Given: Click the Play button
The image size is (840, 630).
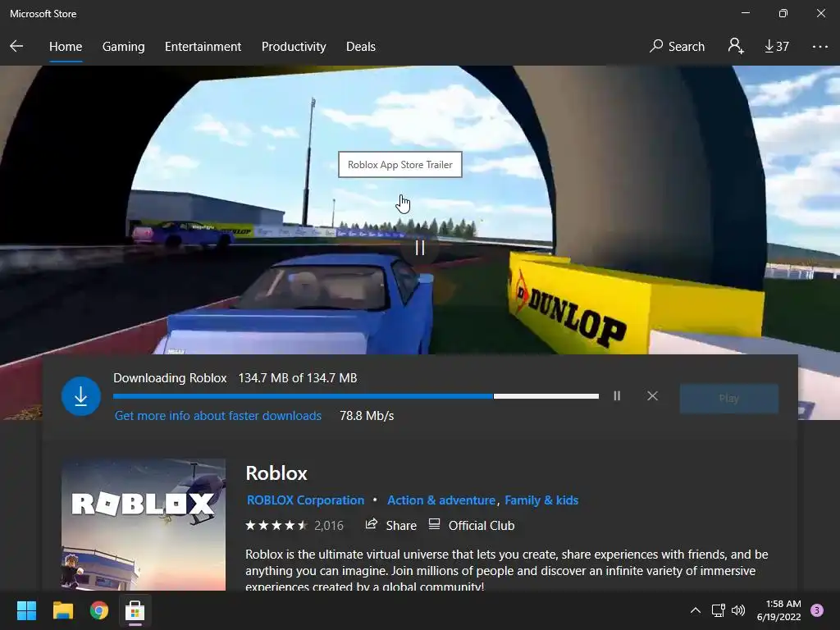Looking at the screenshot, I should point(728,398).
